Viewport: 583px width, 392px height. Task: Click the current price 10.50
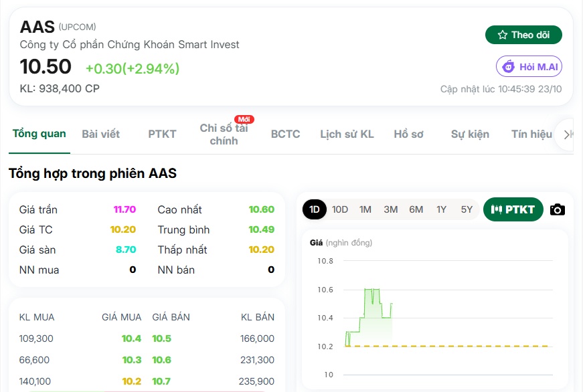(x=46, y=67)
